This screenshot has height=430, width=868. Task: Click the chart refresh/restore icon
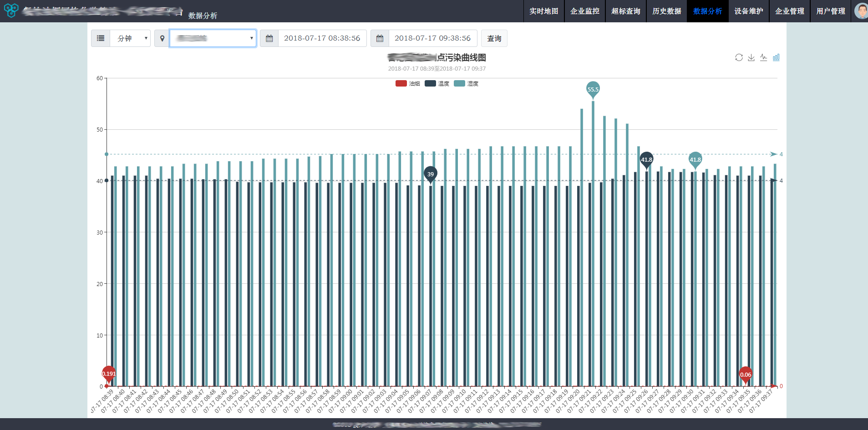click(x=739, y=57)
